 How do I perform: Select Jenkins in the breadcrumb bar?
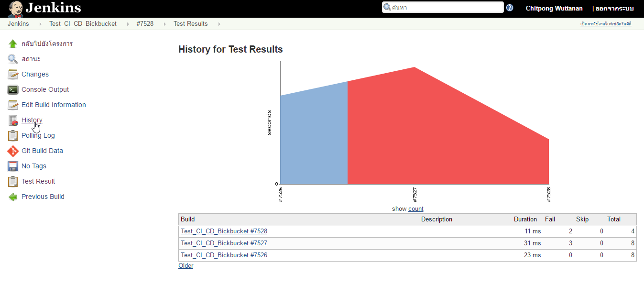18,23
